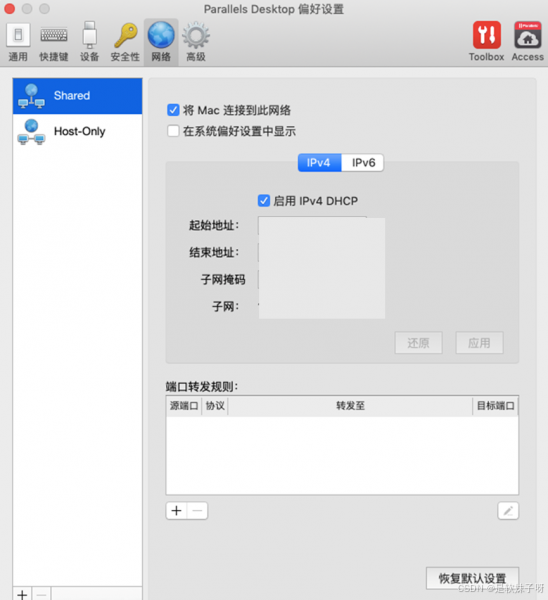This screenshot has width=548, height=600.
Task: Sort by 目标端口 column header
Action: 496,406
